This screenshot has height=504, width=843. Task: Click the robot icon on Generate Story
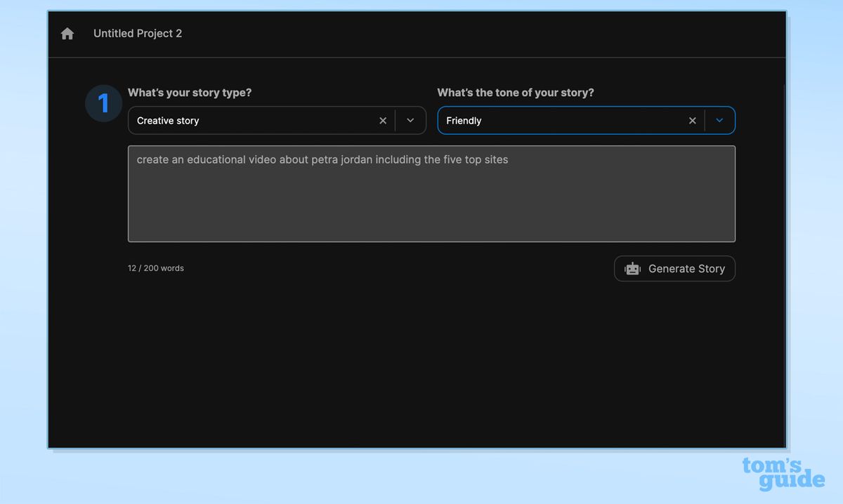pos(632,269)
